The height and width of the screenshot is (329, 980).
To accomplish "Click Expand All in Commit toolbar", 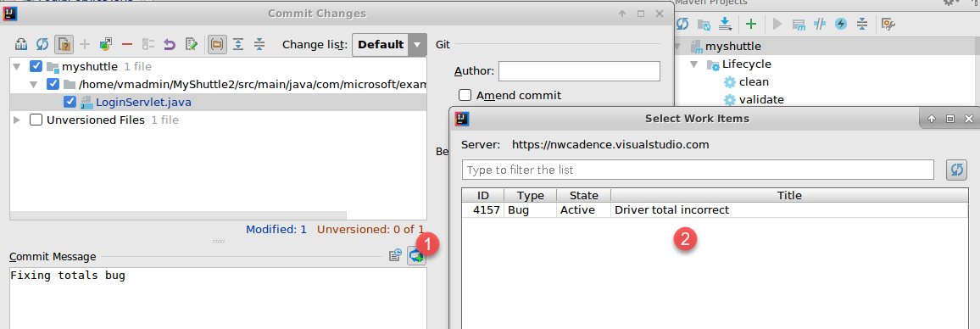I will (x=238, y=44).
